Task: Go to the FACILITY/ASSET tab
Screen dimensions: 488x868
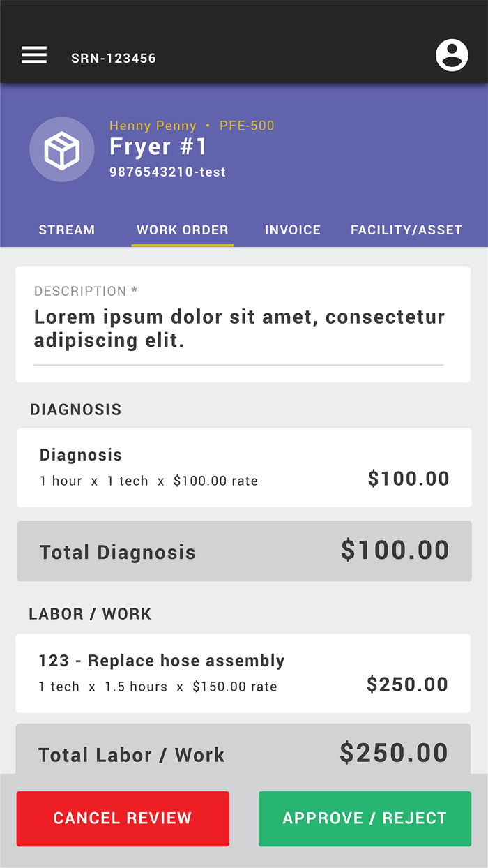Action: point(406,230)
